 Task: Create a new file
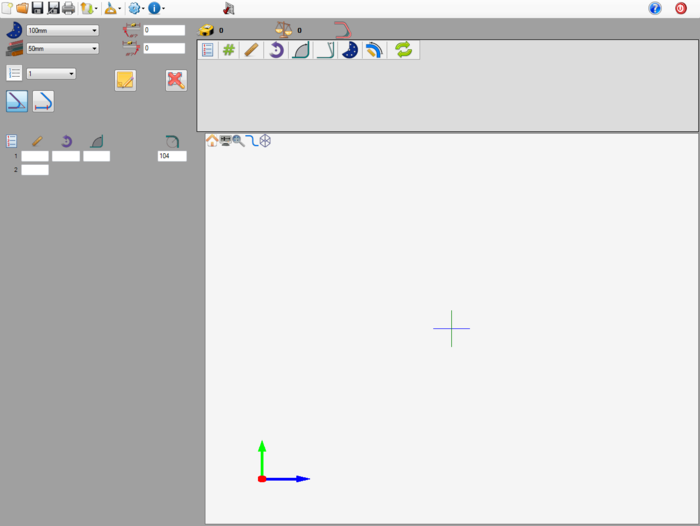7,8
